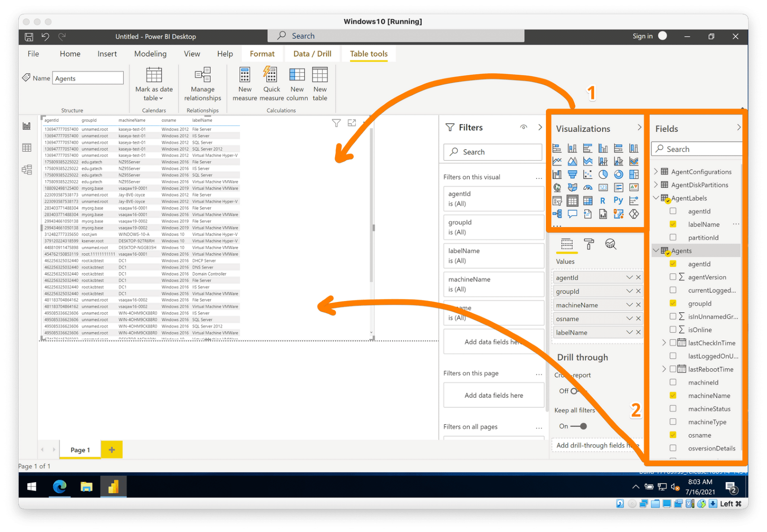The height and width of the screenshot is (532, 767).
Task: Choose the Pie chart visualization
Action: click(x=603, y=174)
